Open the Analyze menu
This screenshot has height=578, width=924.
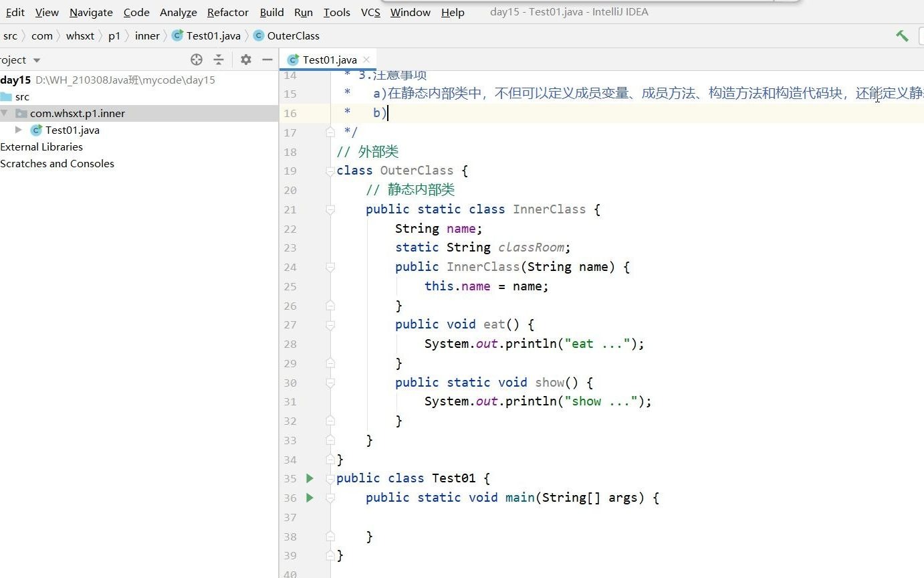(x=179, y=12)
